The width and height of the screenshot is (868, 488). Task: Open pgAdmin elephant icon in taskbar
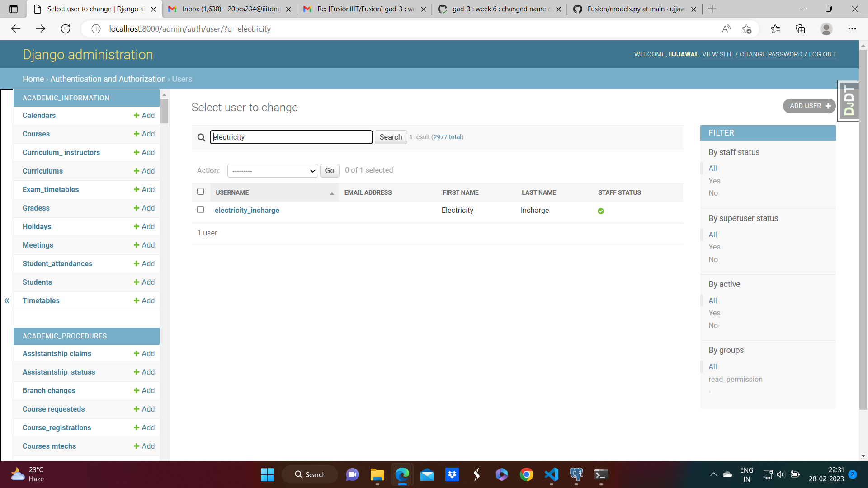576,474
